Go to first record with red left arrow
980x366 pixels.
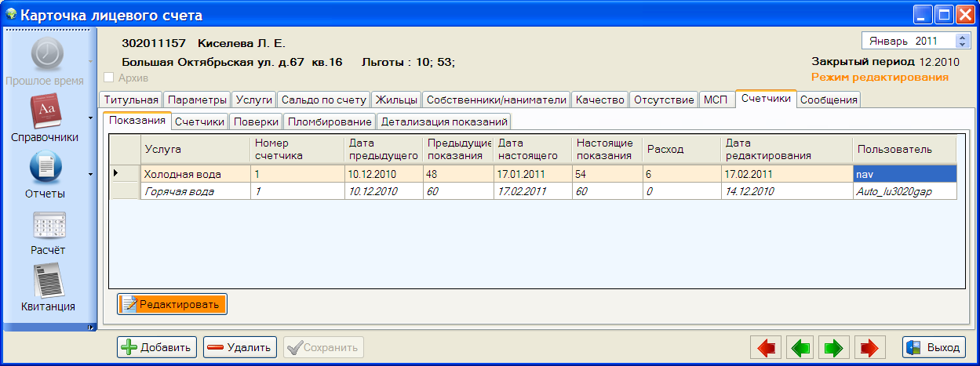[767, 347]
